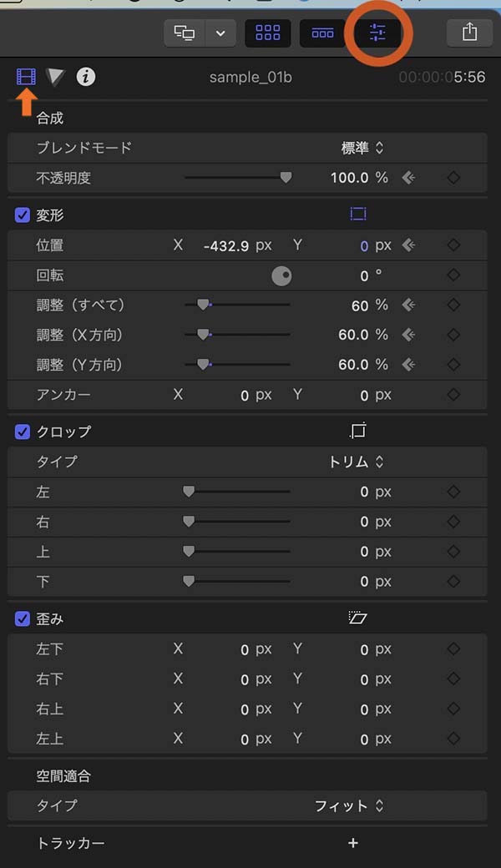The width and height of the screenshot is (501, 868).
Task: Activate the Crop onscreen controls icon
Action: tap(358, 431)
